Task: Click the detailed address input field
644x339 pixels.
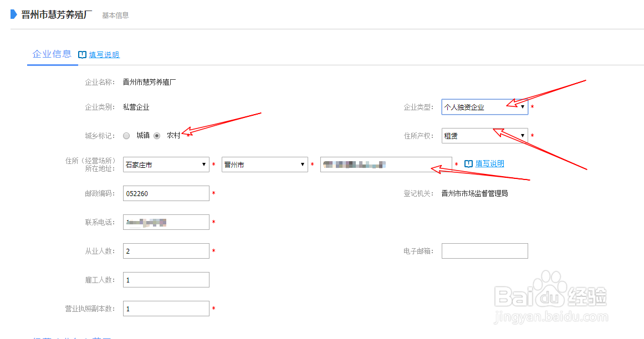Action: [386, 165]
